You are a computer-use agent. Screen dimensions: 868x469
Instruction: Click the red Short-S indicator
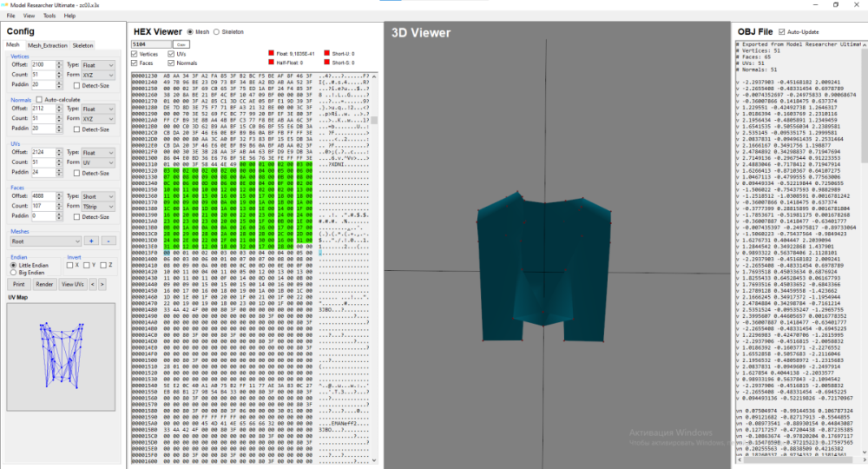click(326, 62)
